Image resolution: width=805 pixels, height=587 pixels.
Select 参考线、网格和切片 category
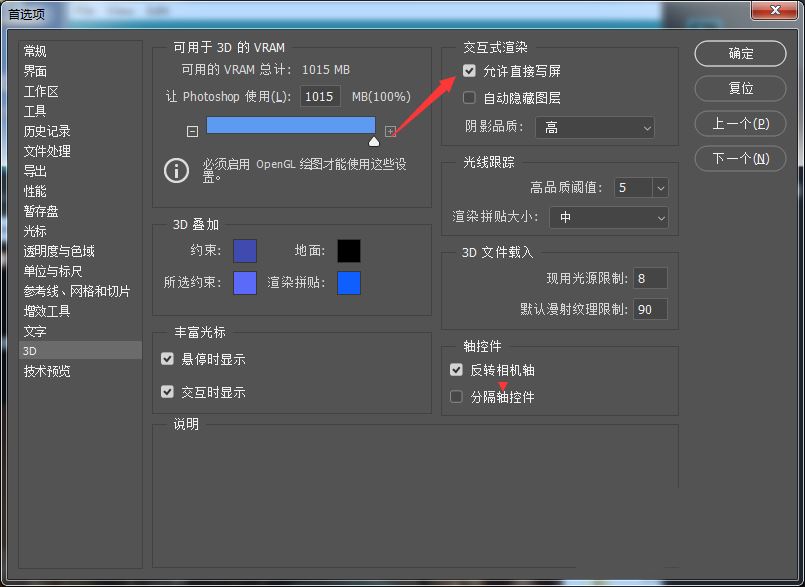77,291
